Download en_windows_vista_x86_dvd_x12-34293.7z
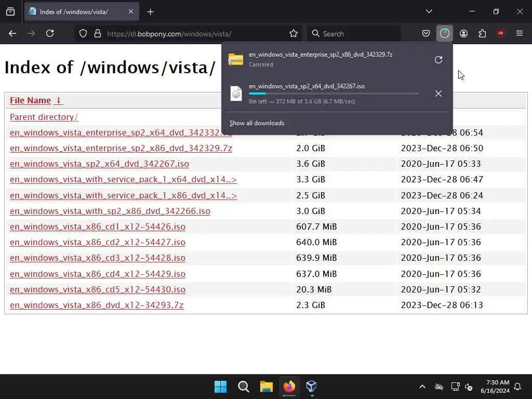 (x=97, y=305)
